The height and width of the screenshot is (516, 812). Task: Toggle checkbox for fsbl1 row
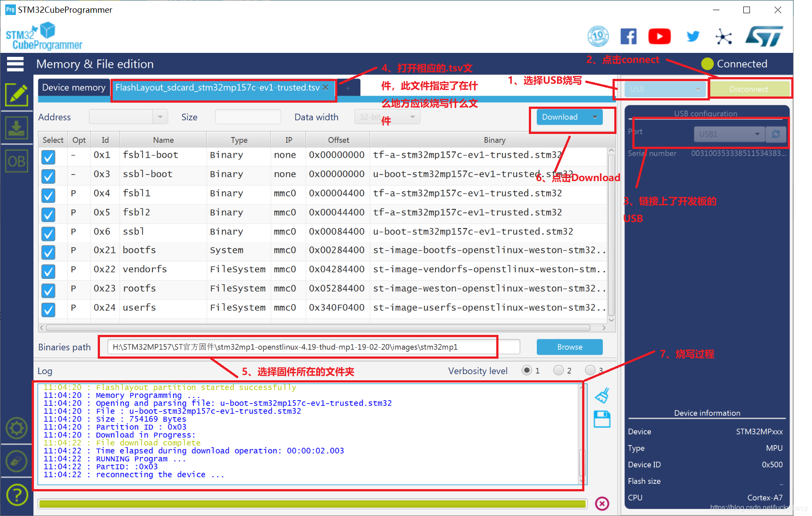point(48,195)
